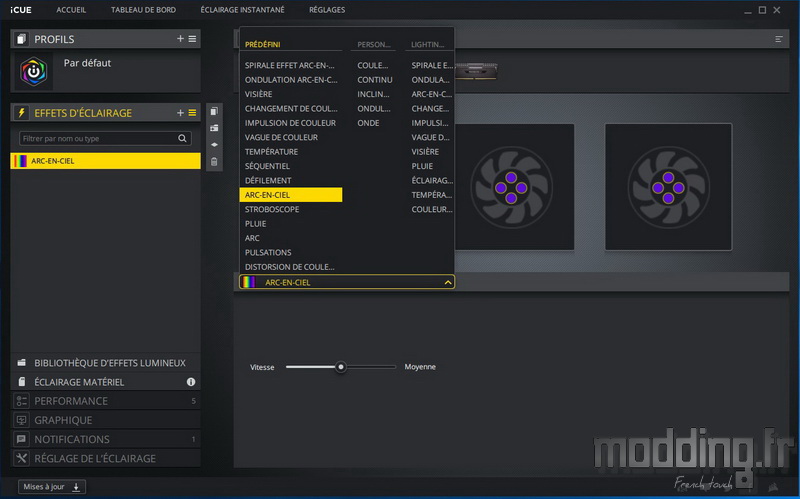Choose IMPULSION DE COULEUR effect
The width and height of the screenshot is (800, 499).
click(x=290, y=123)
